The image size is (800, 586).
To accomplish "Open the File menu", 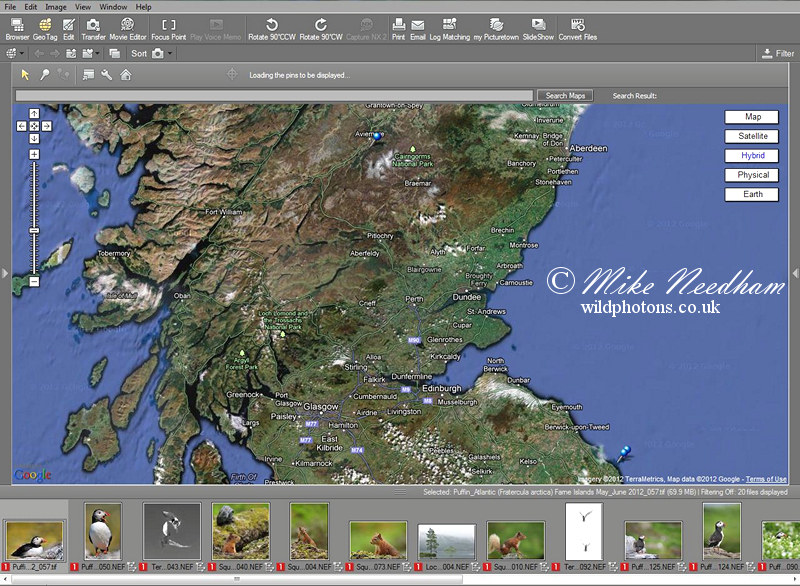I will [10, 7].
